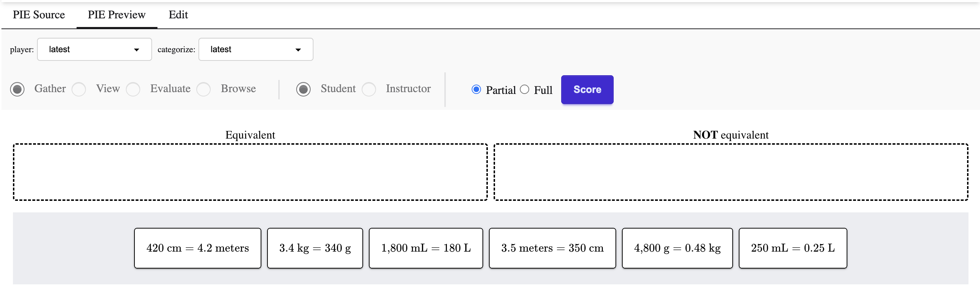Click the '3.4 kg = 340 g' tile
The width and height of the screenshot is (980, 293).
click(315, 248)
